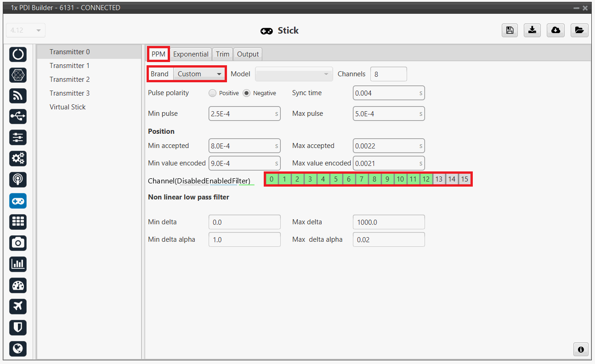Open the gears settings sidebar icon
This screenshot has height=364, width=595.
click(18, 159)
